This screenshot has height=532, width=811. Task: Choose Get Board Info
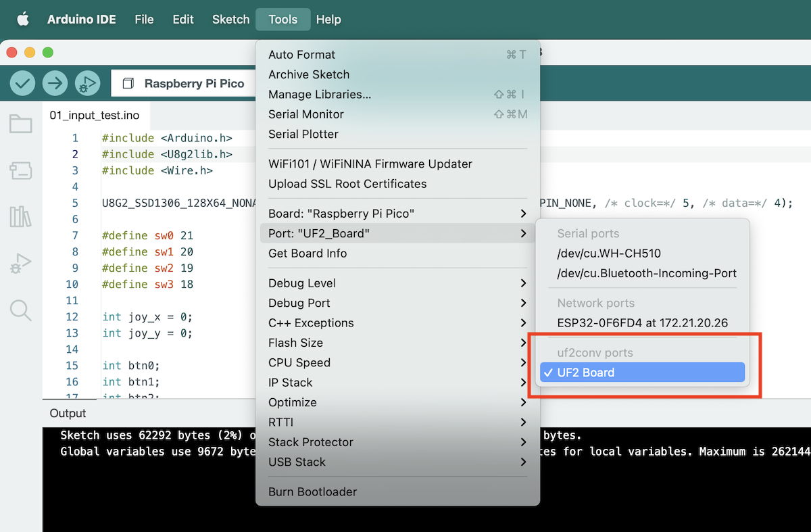click(398, 253)
